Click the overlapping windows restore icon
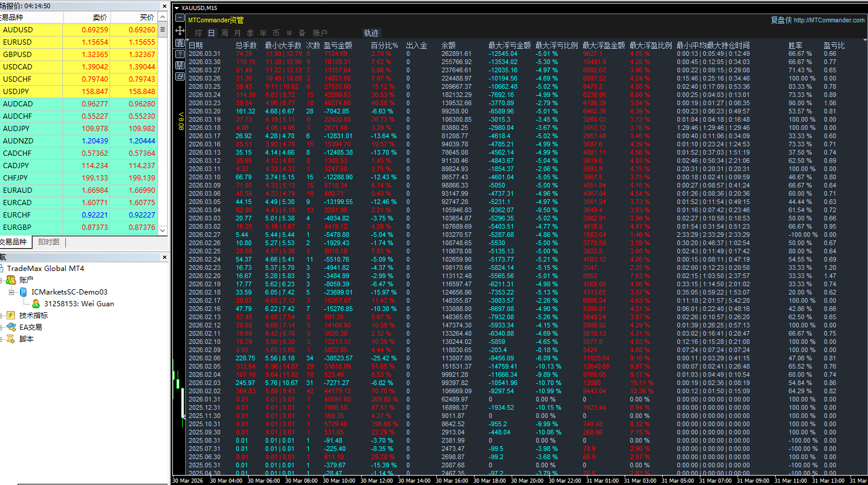Screen dimensions: 868x485 pyautogui.click(x=180, y=76)
